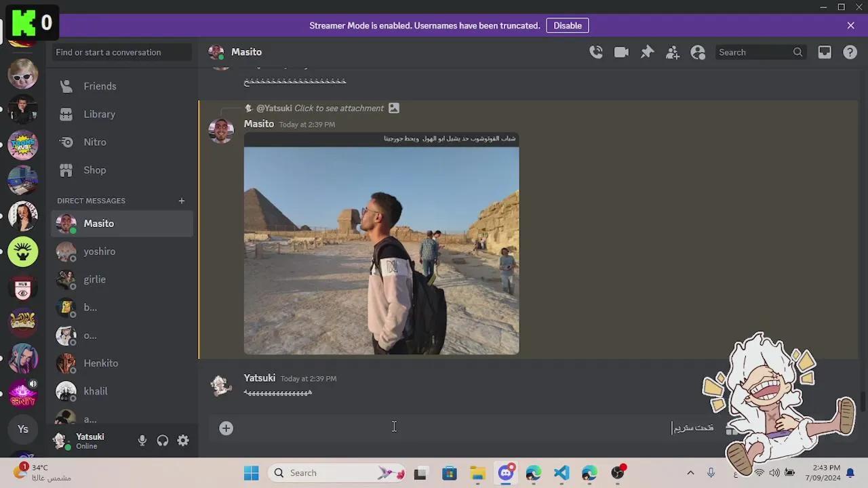
Task: Open the yoshiro conversation
Action: coord(122,251)
